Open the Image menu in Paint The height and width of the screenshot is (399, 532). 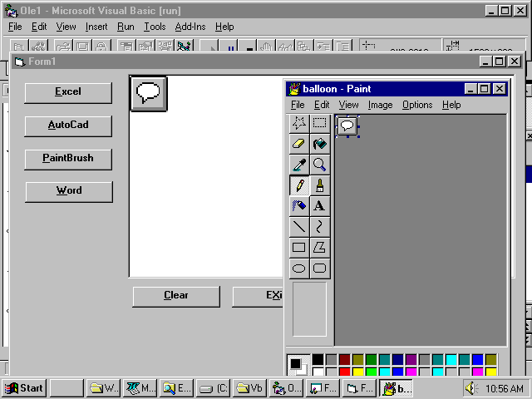click(380, 105)
